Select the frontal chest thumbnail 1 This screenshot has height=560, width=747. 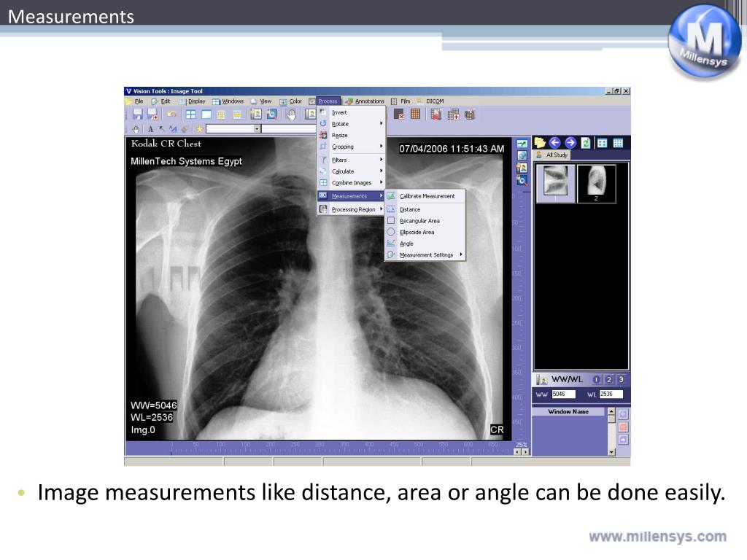point(555,183)
